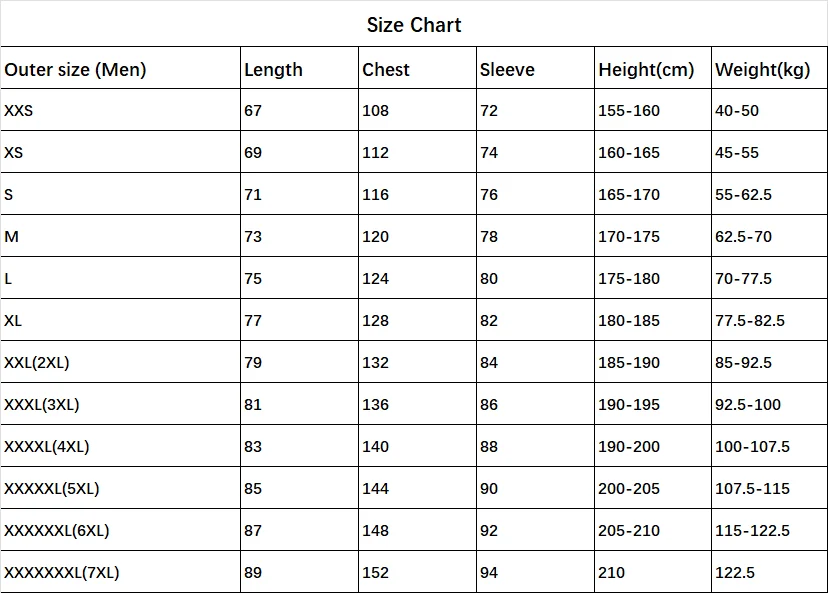Click the Length column header

[x=273, y=69]
